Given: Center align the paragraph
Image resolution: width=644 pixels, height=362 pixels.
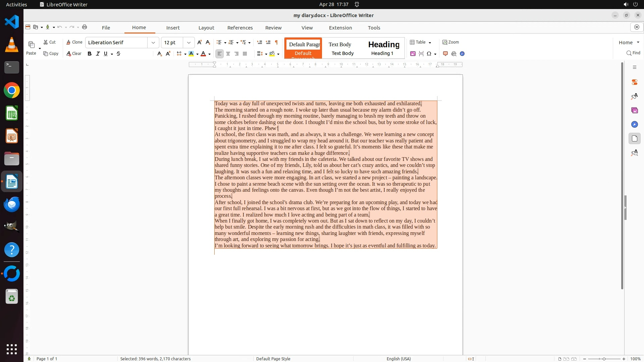Looking at the screenshot, I should (228, 54).
